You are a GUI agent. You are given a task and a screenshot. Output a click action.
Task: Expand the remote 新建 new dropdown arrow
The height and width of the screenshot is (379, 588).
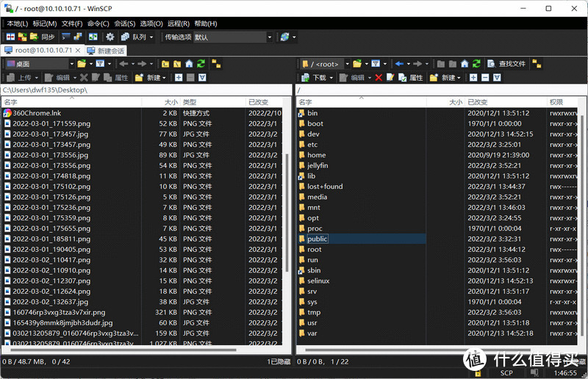(459, 78)
